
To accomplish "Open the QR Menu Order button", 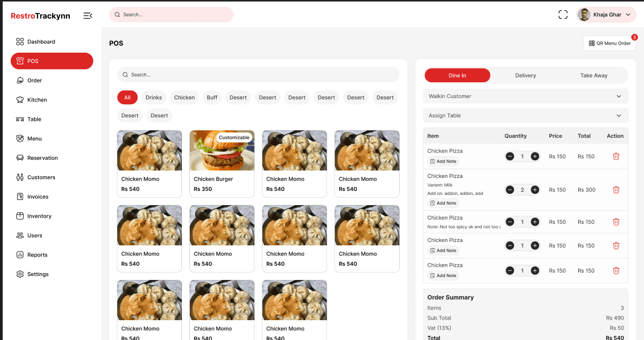I will point(609,43).
